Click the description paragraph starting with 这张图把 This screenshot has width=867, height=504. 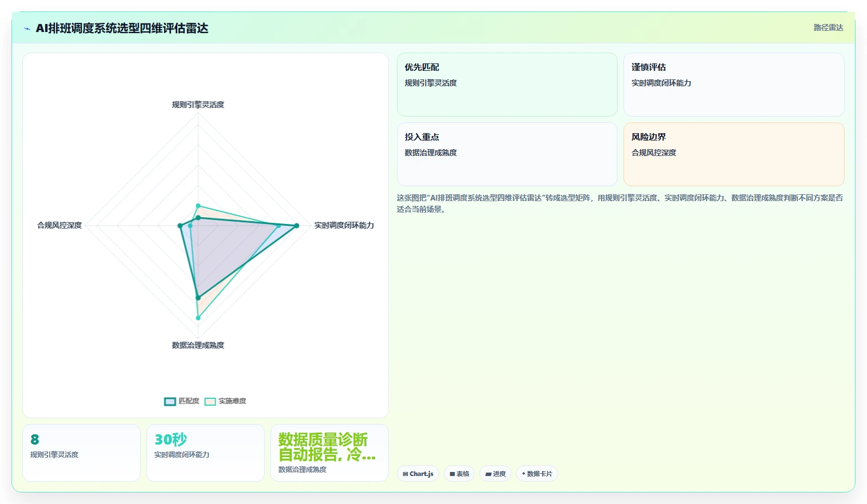(x=620, y=203)
